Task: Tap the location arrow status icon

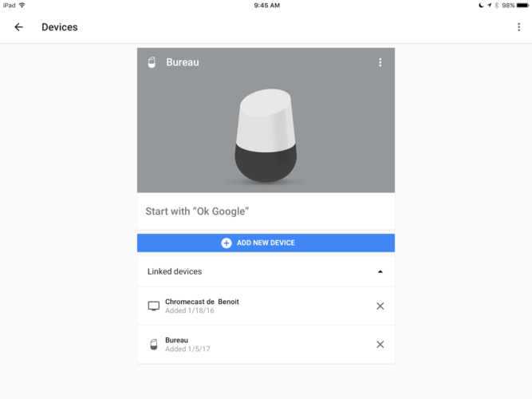Action: (x=489, y=6)
